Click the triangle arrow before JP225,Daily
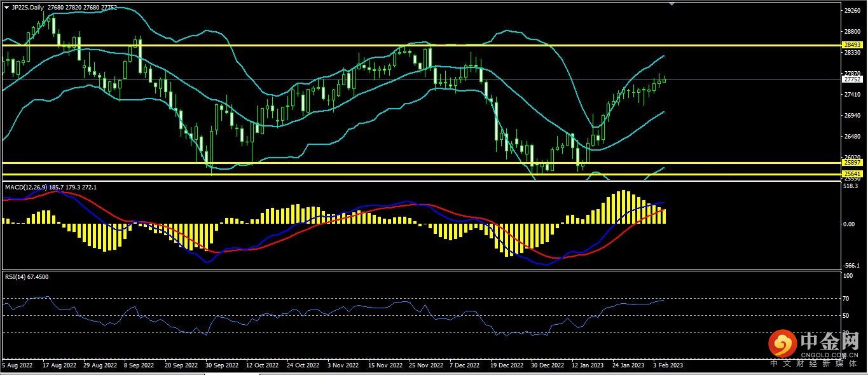The image size is (868, 375). (x=7, y=7)
